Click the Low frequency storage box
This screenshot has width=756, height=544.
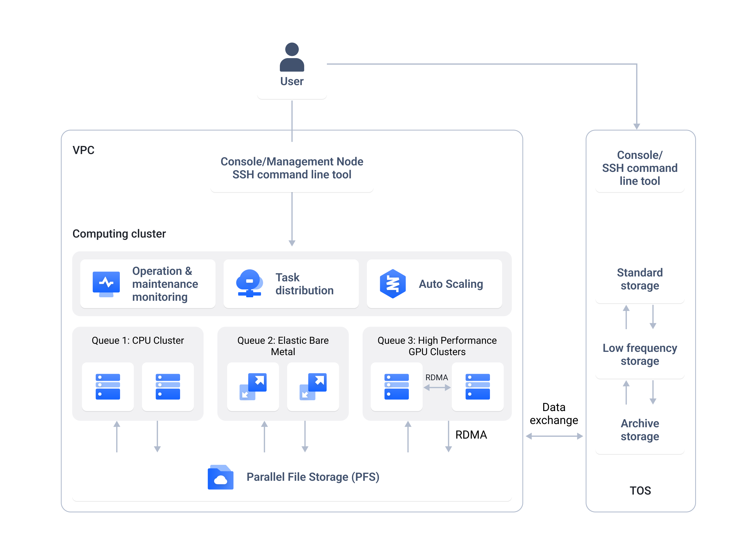click(x=640, y=354)
